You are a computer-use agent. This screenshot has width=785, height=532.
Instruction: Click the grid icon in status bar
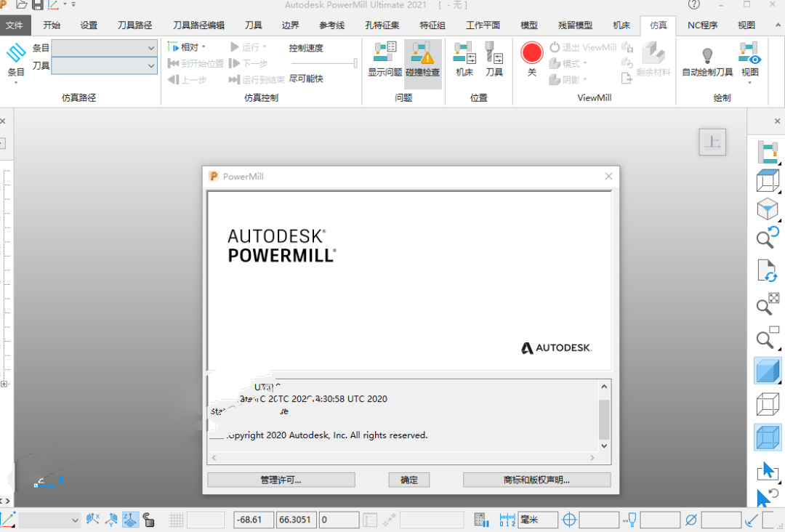(x=176, y=520)
